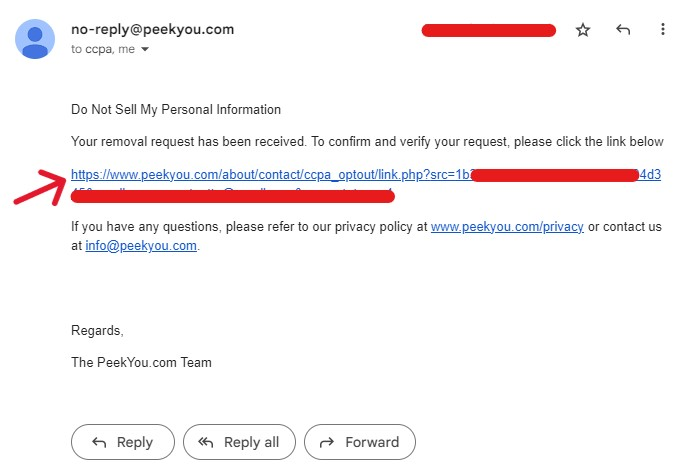The width and height of the screenshot is (683, 469).
Task: Click the Reply all button
Action: pyautogui.click(x=239, y=442)
